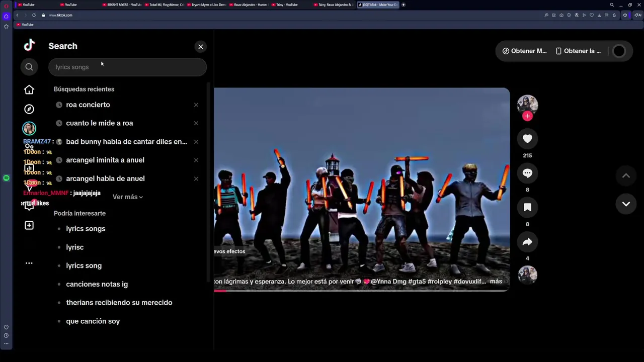Select suggestion 'canciones notas ig'
The width and height of the screenshot is (644, 362).
[x=97, y=284]
